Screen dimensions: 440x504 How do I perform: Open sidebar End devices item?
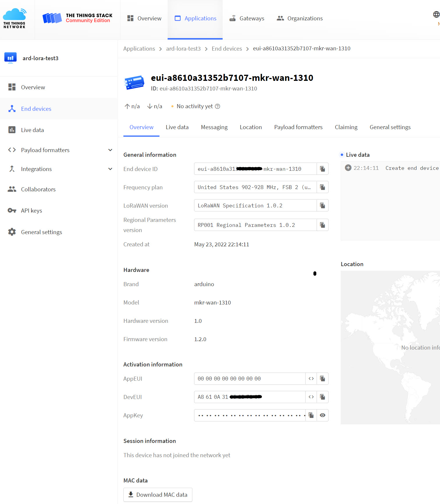59,109
